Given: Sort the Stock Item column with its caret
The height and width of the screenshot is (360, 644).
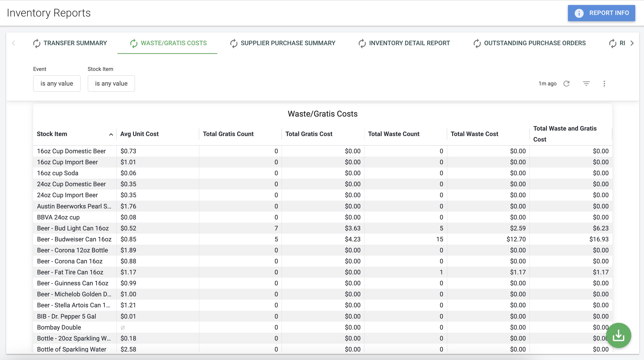Looking at the screenshot, I should point(111,134).
